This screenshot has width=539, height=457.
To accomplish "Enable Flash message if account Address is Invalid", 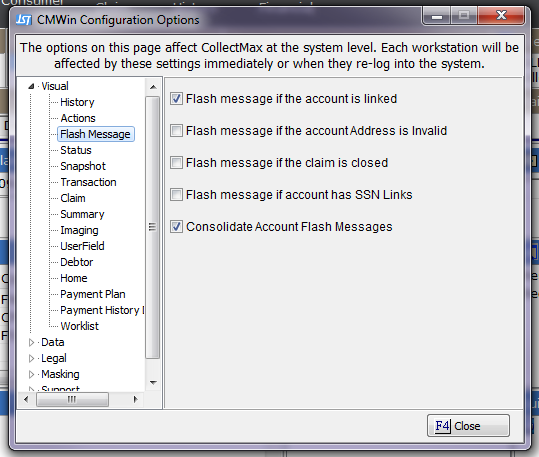I will coord(176,131).
